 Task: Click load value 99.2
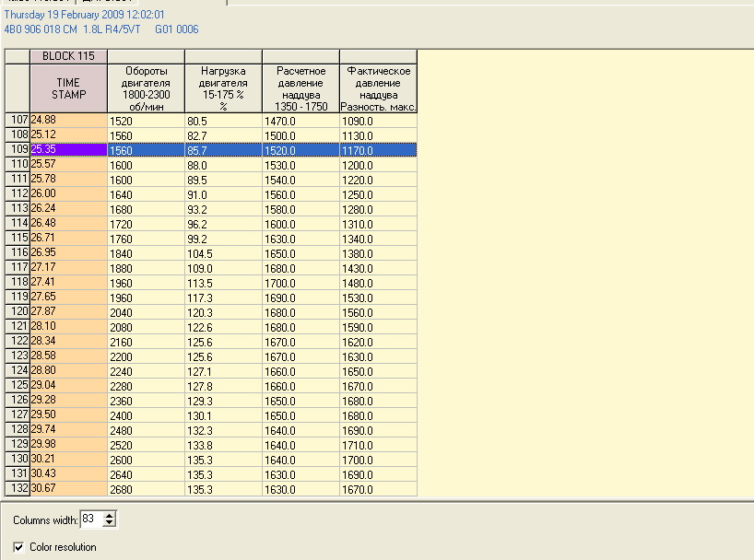(x=224, y=238)
